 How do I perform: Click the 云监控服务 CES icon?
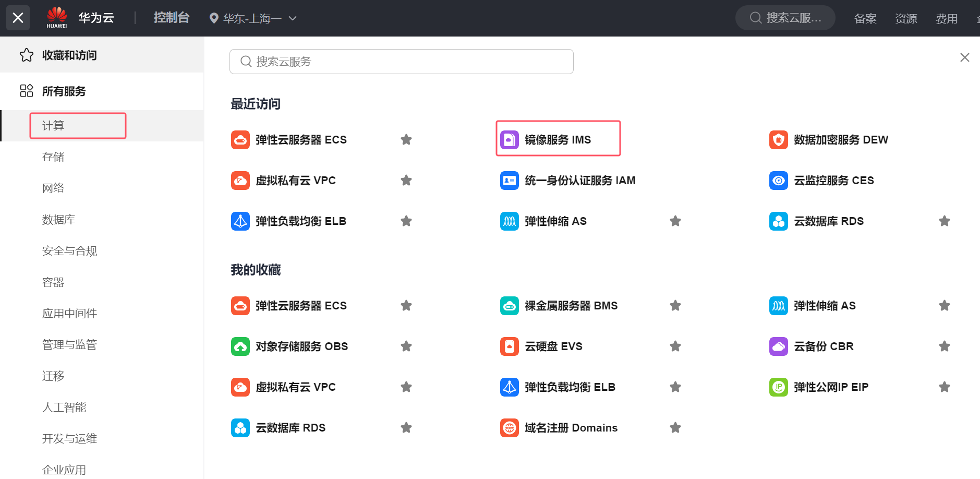[779, 181]
